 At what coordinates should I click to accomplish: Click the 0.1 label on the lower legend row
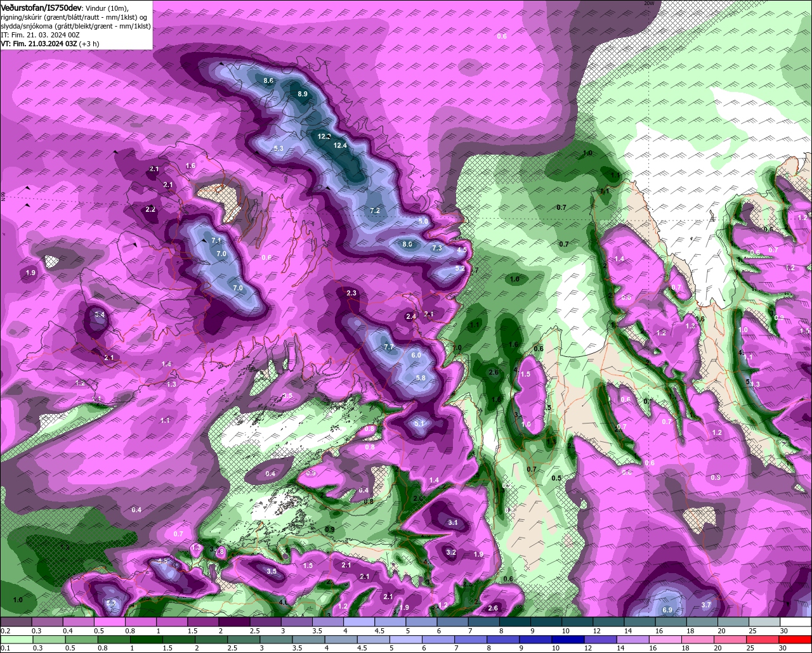[x=6, y=648]
